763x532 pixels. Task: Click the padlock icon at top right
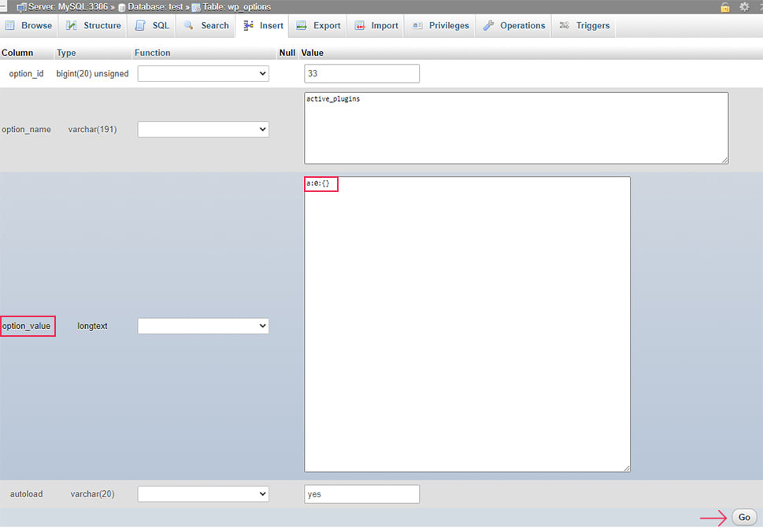[725, 7]
